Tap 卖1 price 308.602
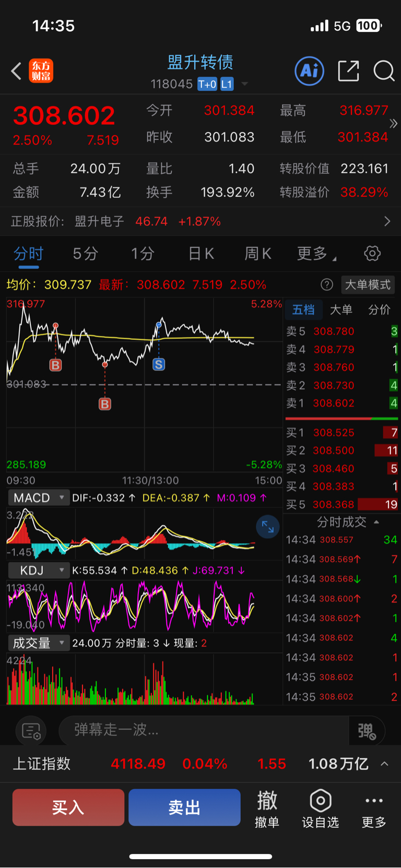Image resolution: width=401 pixels, height=868 pixels. [x=334, y=403]
